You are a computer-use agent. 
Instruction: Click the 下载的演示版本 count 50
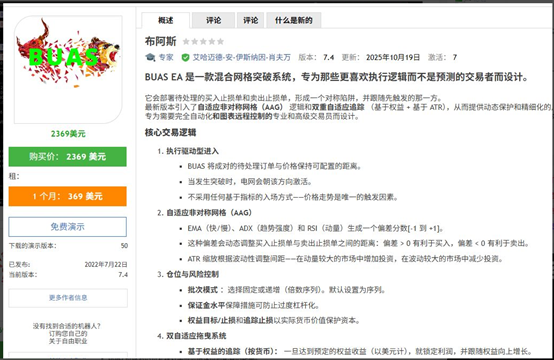[124, 246]
